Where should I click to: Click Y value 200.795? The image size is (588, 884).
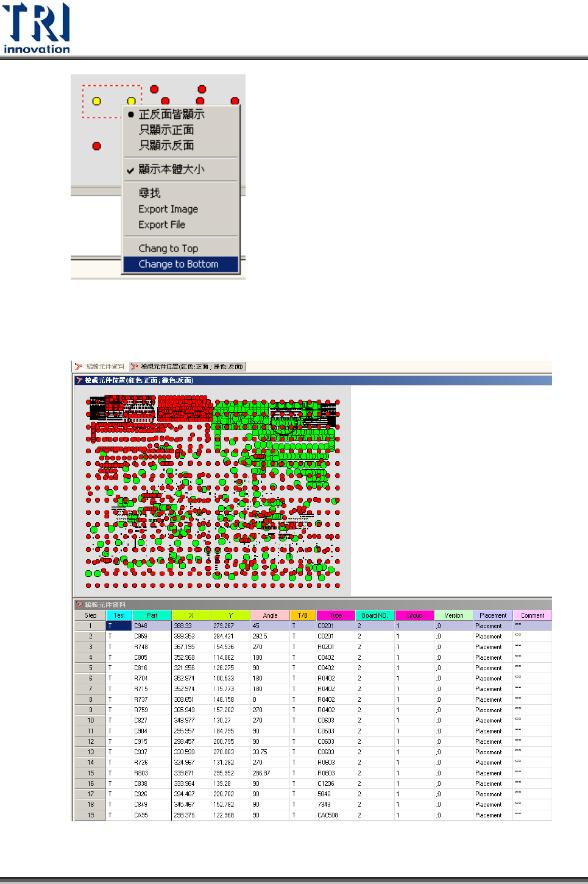pos(230,741)
